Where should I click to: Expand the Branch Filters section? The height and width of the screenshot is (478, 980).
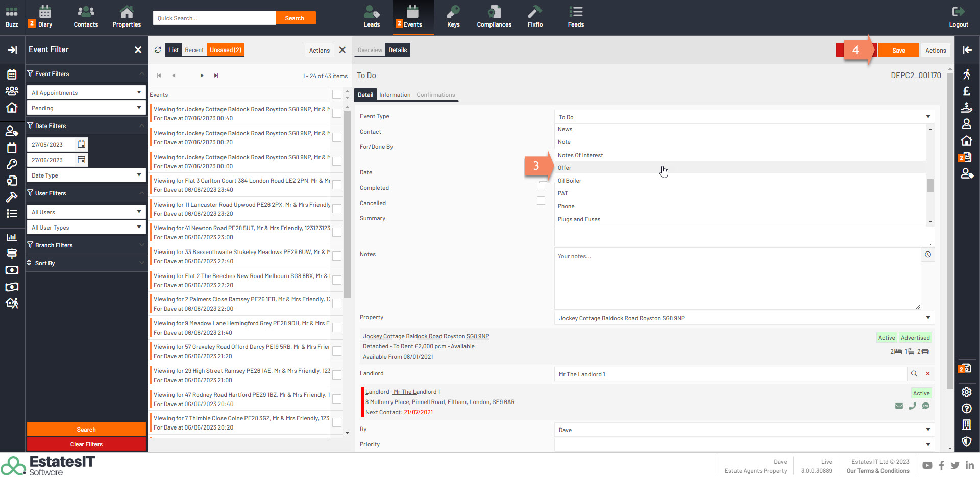pyautogui.click(x=86, y=245)
